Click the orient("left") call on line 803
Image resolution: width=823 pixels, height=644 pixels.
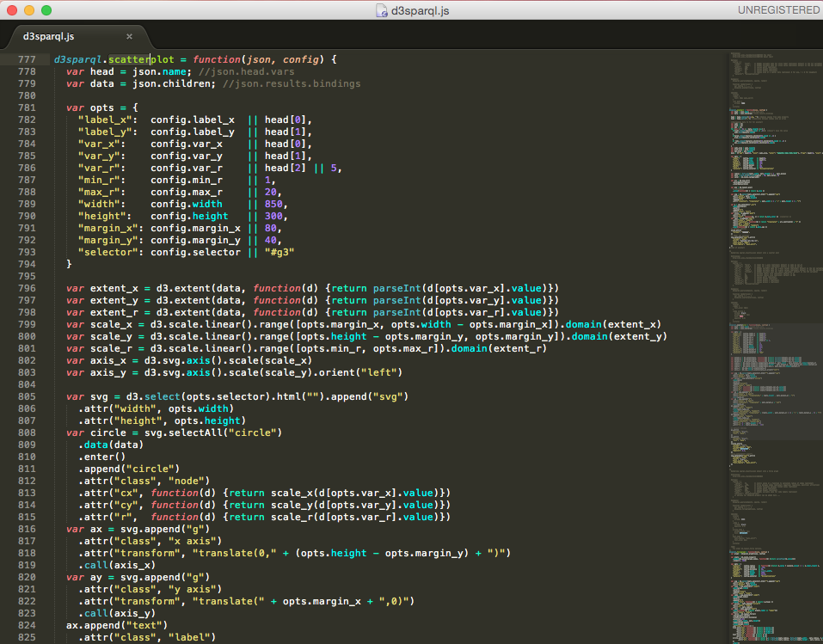pyautogui.click(x=359, y=372)
